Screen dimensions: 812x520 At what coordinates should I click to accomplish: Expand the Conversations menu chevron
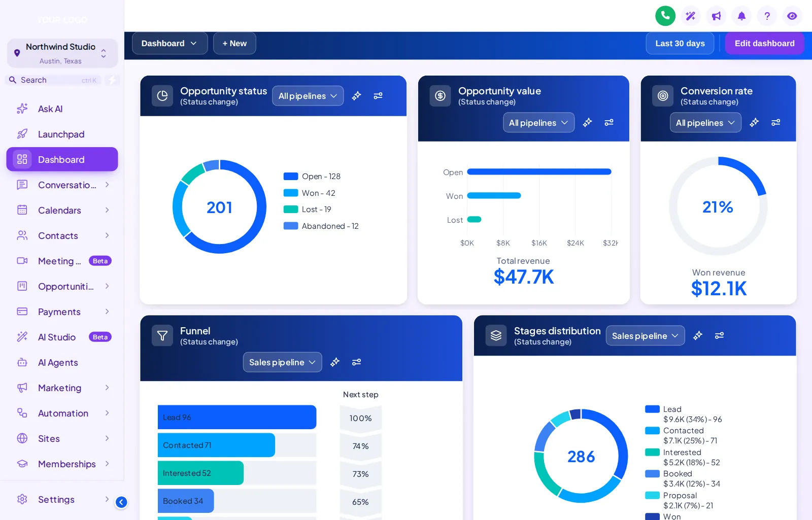point(107,185)
